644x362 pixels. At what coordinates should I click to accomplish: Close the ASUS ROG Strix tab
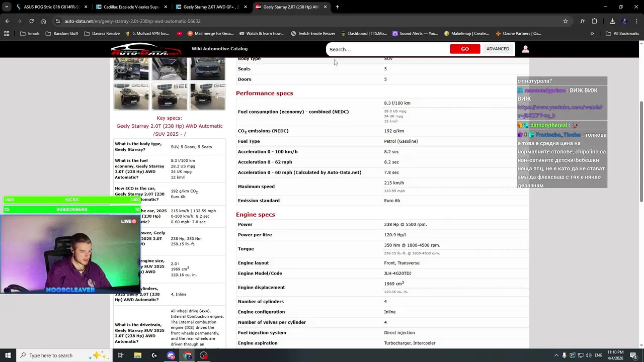pos(86,7)
